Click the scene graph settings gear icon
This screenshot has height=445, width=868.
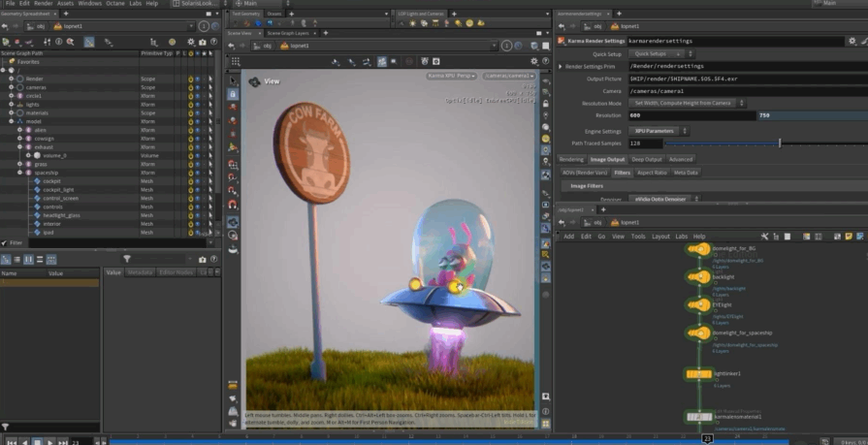coord(190,42)
